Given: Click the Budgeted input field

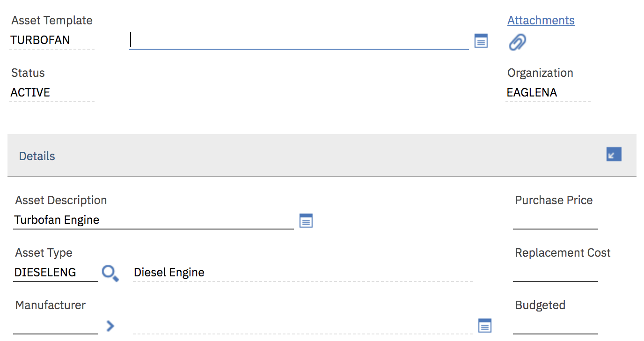Looking at the screenshot, I should coord(555,326).
